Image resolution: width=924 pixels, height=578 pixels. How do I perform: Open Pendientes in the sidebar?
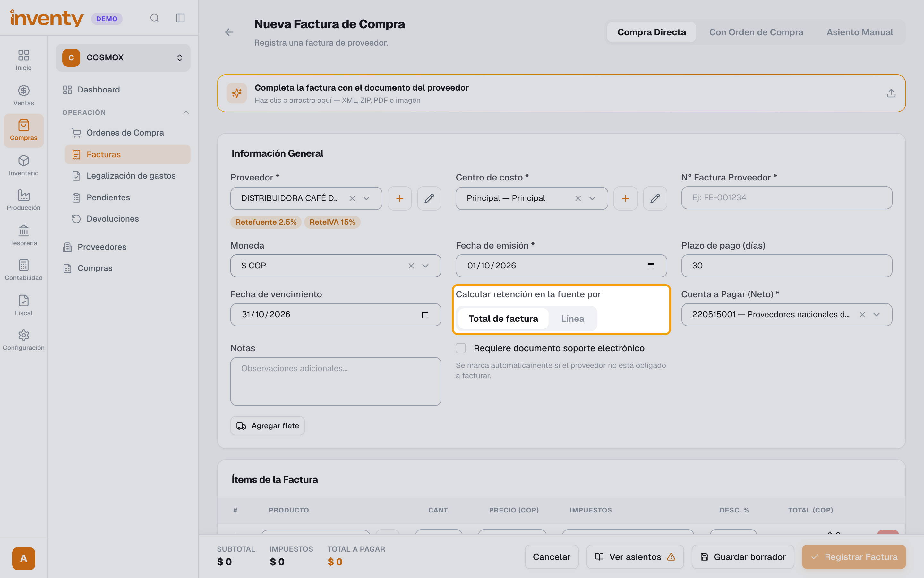pos(127,197)
